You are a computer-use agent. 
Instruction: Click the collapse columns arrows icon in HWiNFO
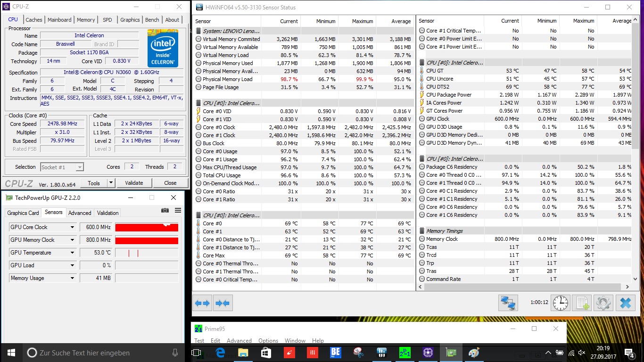tap(223, 303)
